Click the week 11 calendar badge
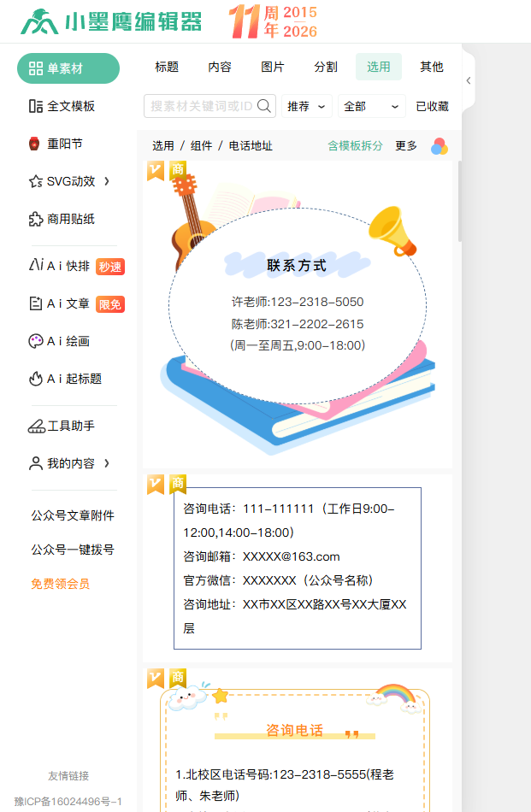This screenshot has height=812, width=531. [x=274, y=21]
